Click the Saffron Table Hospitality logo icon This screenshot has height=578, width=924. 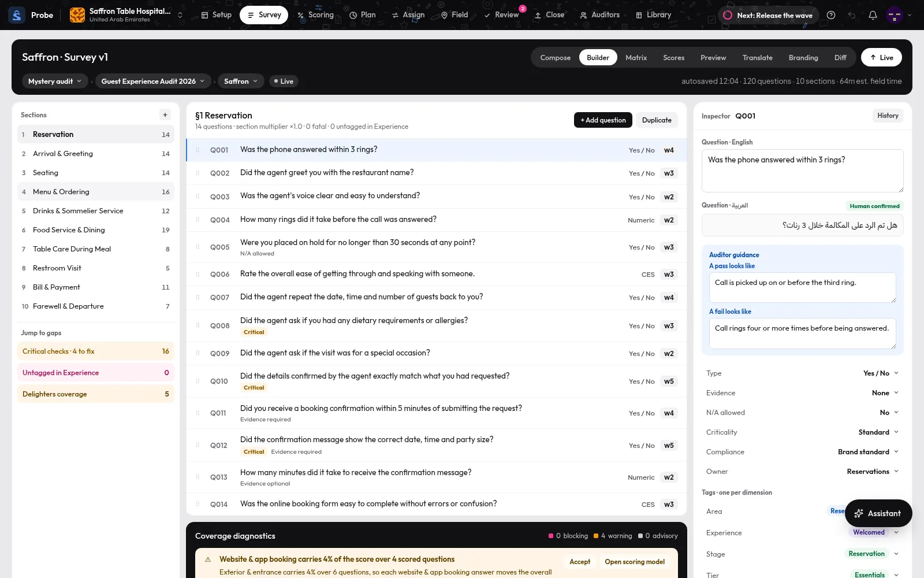point(77,15)
